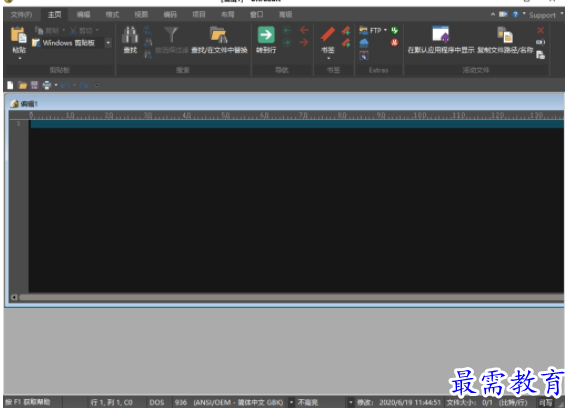Click the 文件大小 file size status entry
This screenshot has width=573, height=414.
[x=487, y=403]
